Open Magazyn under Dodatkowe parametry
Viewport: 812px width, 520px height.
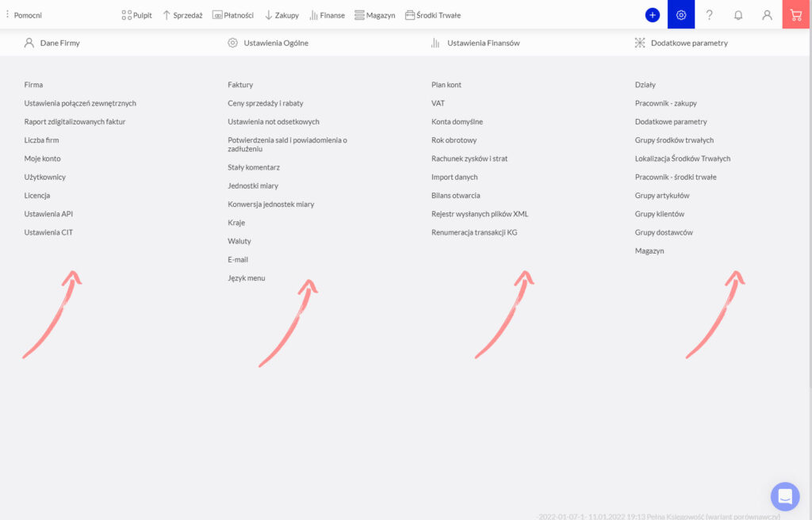[x=649, y=250]
